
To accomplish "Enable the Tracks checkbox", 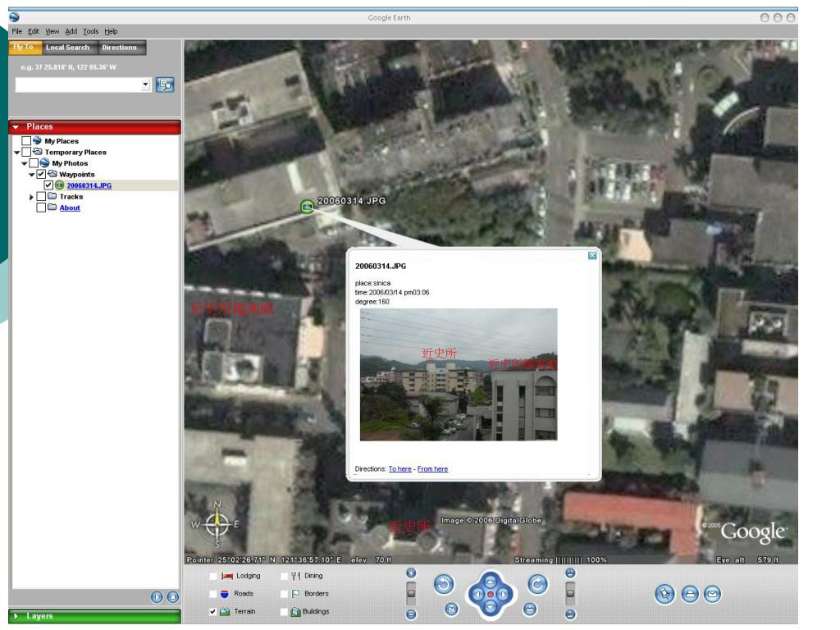I will (x=41, y=196).
